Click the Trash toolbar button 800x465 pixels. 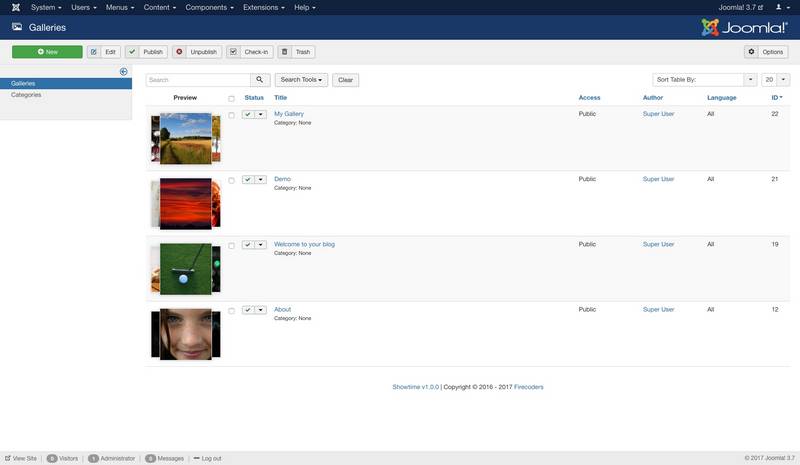[297, 52]
